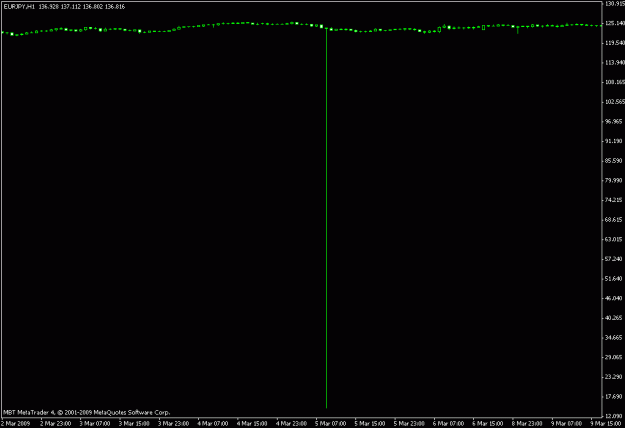Click the 5 Mar 15:00 time label
625x428 pixels.
[370, 423]
